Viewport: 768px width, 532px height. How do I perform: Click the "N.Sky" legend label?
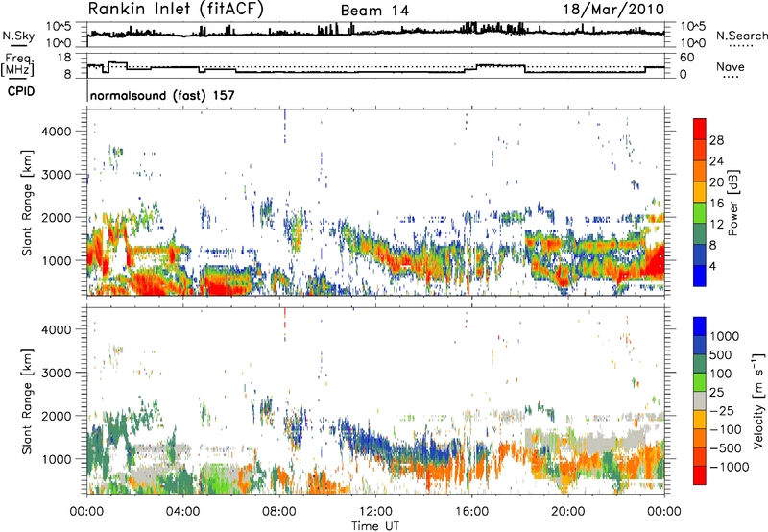tap(18, 36)
